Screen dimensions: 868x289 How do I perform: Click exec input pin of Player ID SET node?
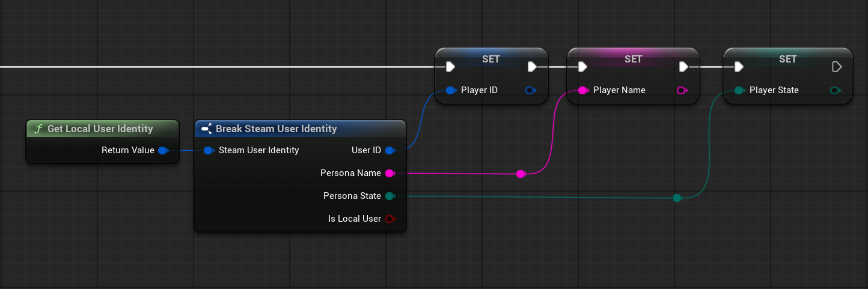pos(450,66)
